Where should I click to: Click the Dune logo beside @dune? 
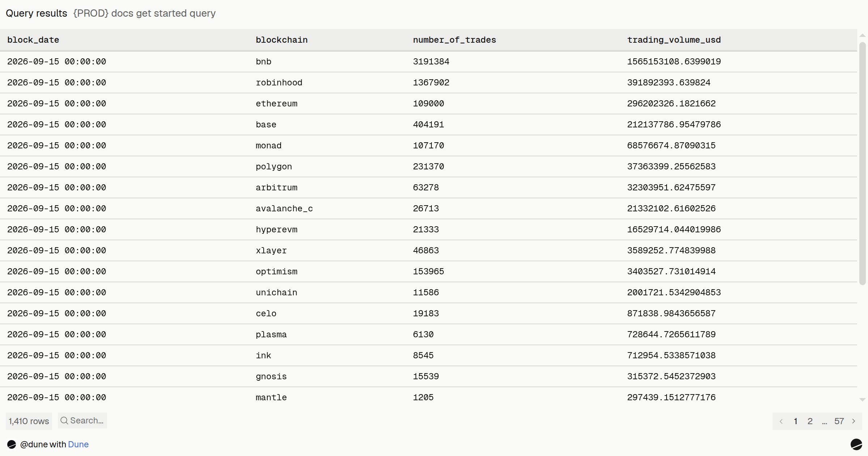pos(12,444)
